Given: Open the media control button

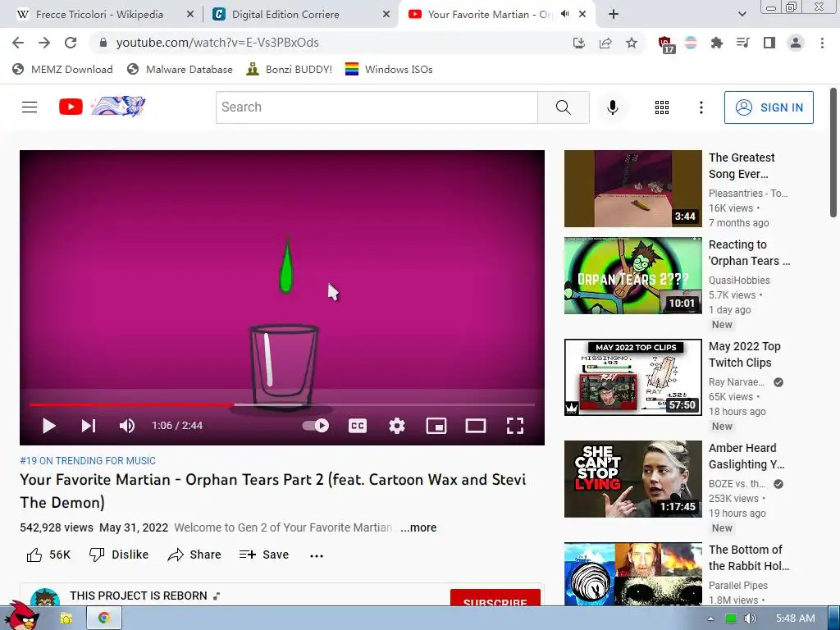Looking at the screenshot, I should (x=742, y=43).
